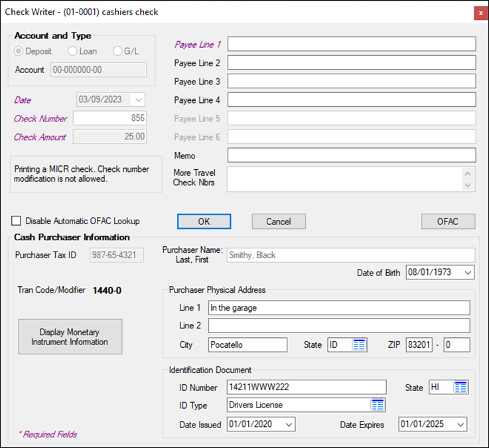
Task: Click scroll-down arrow in More Travel Check Nbrs
Action: coord(468,185)
